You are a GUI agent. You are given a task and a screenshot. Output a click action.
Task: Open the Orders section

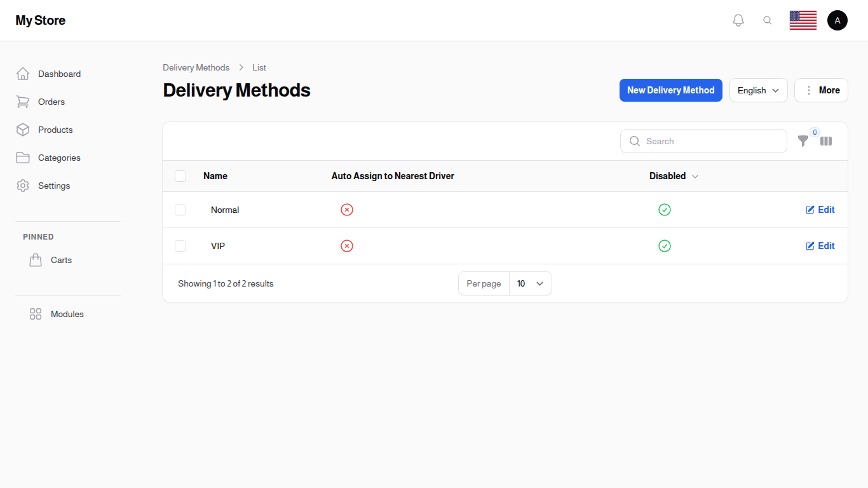(51, 102)
